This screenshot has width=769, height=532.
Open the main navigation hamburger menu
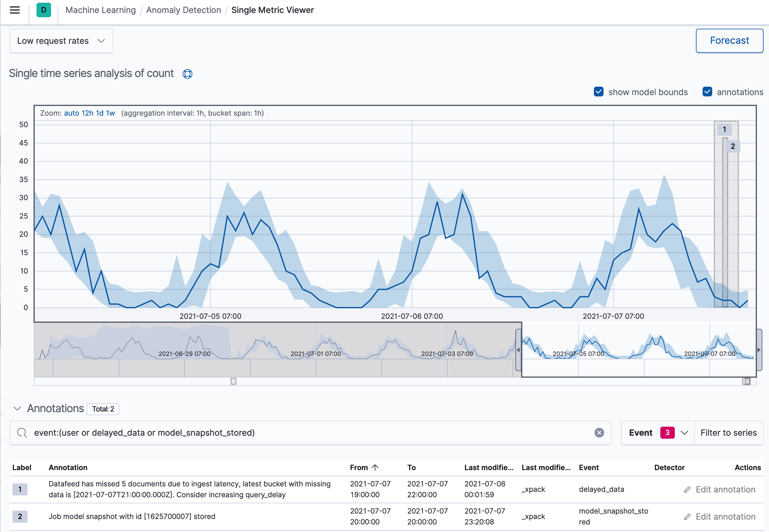click(14, 10)
